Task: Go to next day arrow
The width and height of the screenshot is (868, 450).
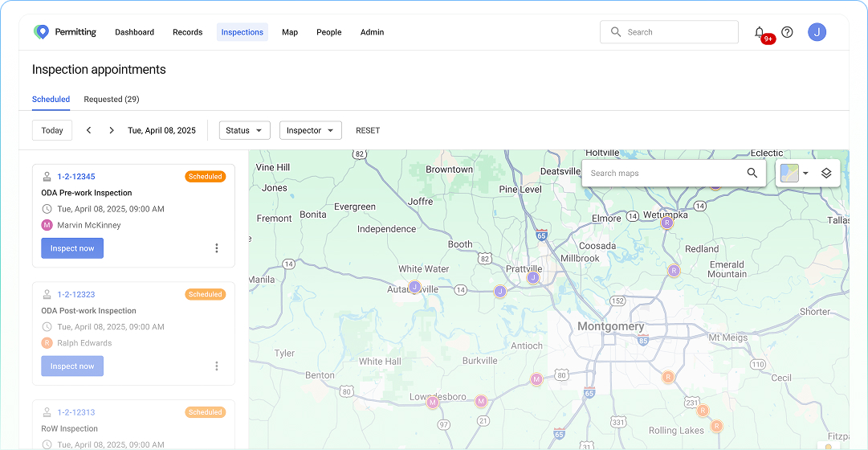Action: point(112,130)
